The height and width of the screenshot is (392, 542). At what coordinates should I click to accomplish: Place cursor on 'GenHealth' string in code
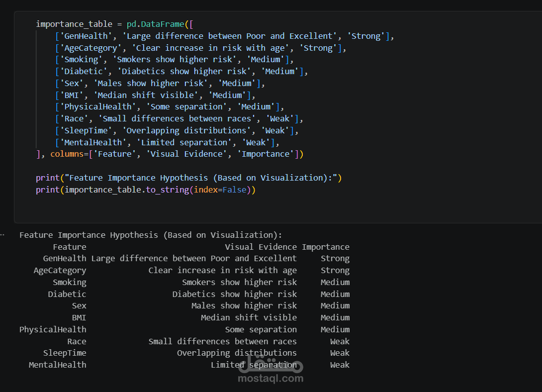pyautogui.click(x=85, y=36)
